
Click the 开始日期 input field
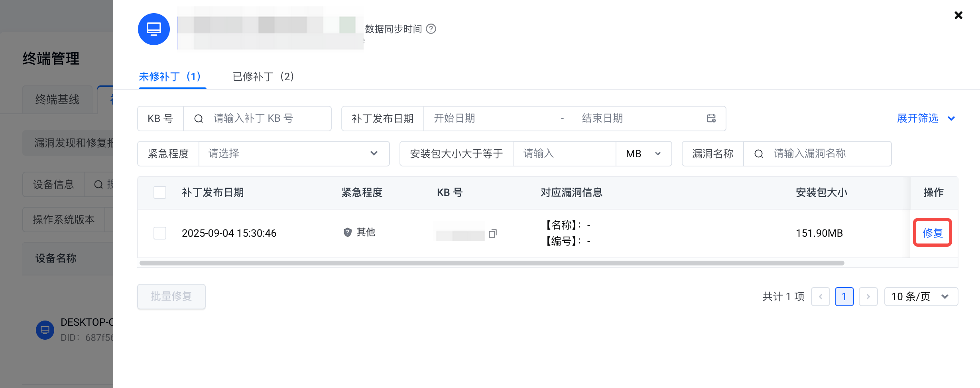tap(478, 118)
